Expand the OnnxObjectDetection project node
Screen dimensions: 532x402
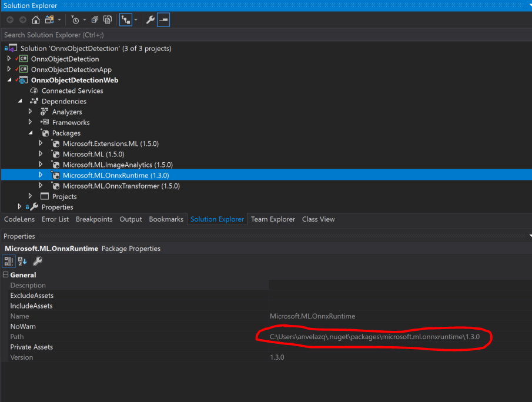pyautogui.click(x=9, y=59)
